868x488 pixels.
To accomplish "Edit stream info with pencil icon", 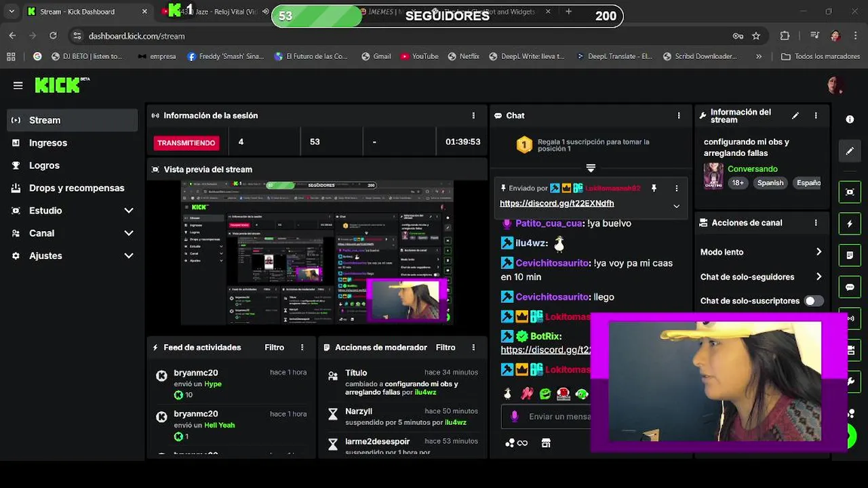I will pyautogui.click(x=795, y=116).
